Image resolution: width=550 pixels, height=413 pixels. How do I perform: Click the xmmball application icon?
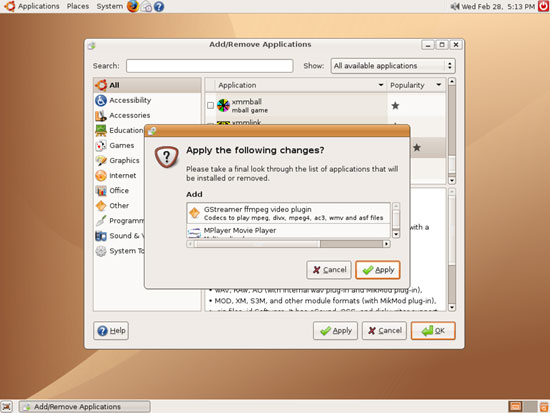(x=223, y=105)
